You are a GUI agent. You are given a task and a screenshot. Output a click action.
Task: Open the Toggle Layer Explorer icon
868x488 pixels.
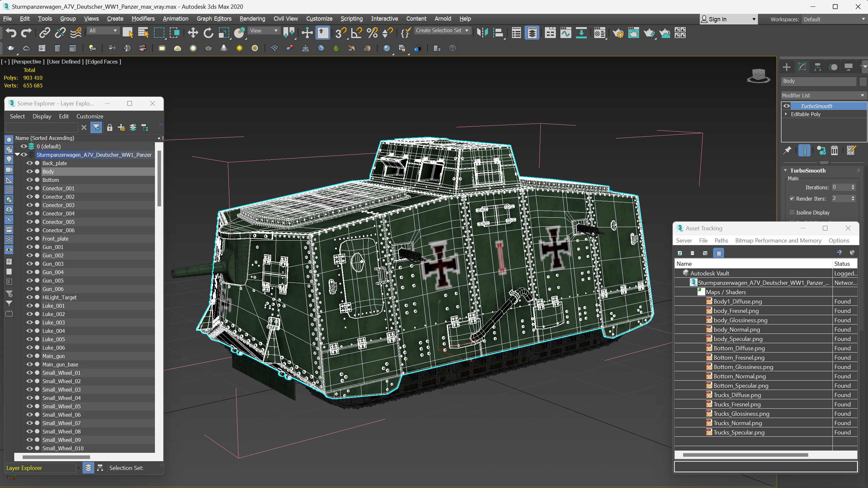[x=532, y=33]
